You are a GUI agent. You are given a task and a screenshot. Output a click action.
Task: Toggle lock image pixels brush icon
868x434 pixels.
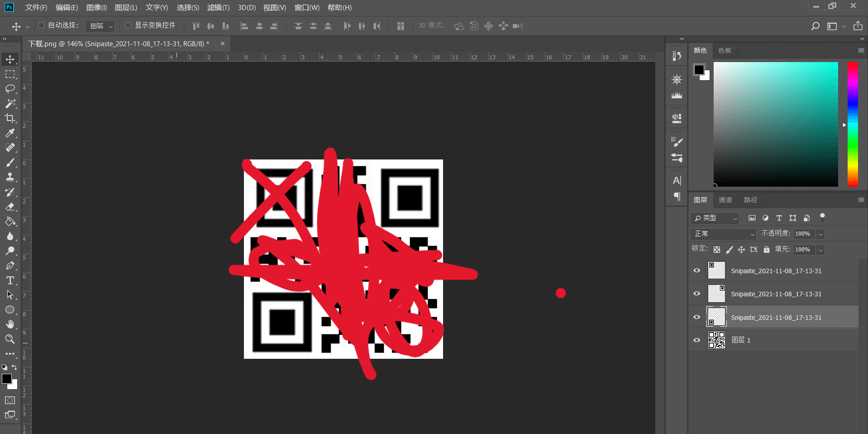point(729,250)
